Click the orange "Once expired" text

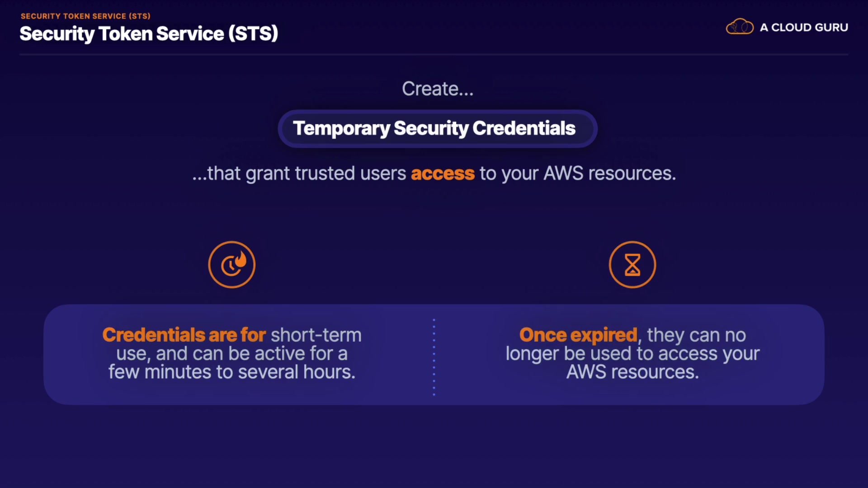(578, 335)
